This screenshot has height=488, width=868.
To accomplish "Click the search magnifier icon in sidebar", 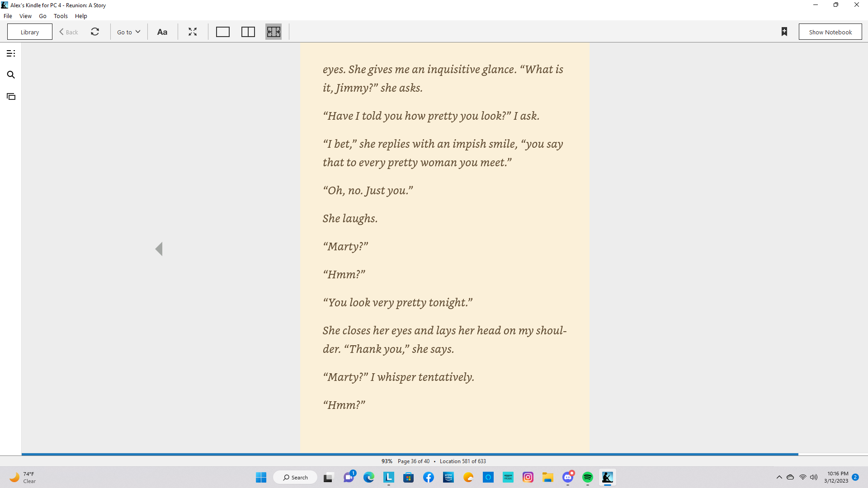I will [11, 75].
